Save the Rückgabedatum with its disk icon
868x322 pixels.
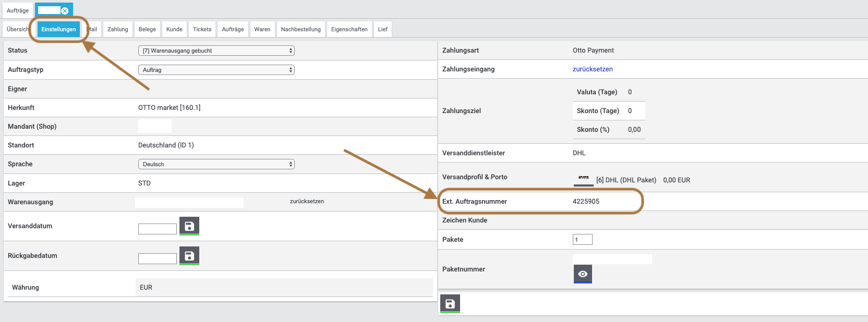[189, 256]
